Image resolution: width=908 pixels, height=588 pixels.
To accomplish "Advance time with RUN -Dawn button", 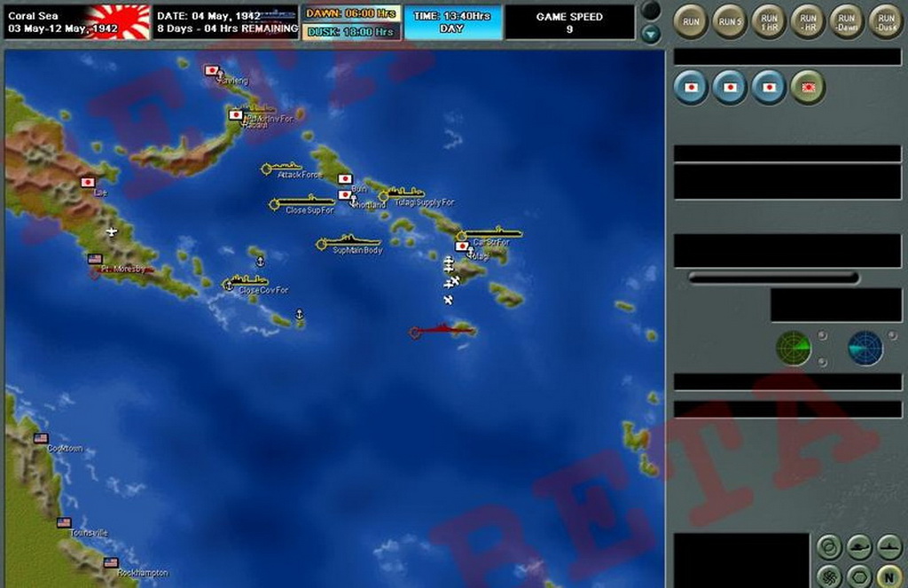I will (847, 21).
